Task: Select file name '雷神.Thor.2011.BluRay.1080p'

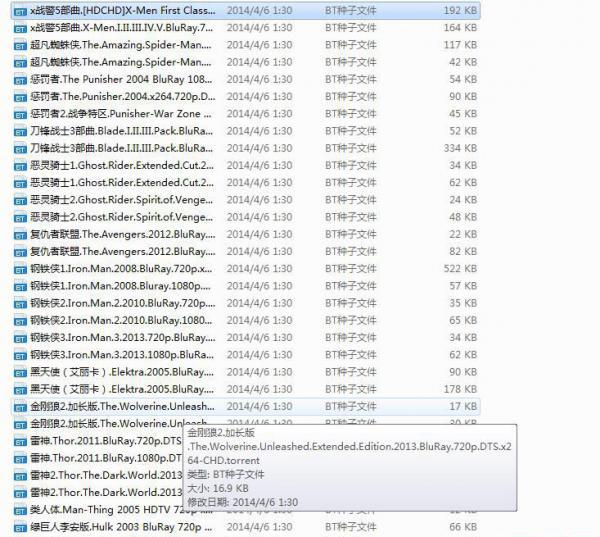Action: pyautogui.click(x=106, y=458)
